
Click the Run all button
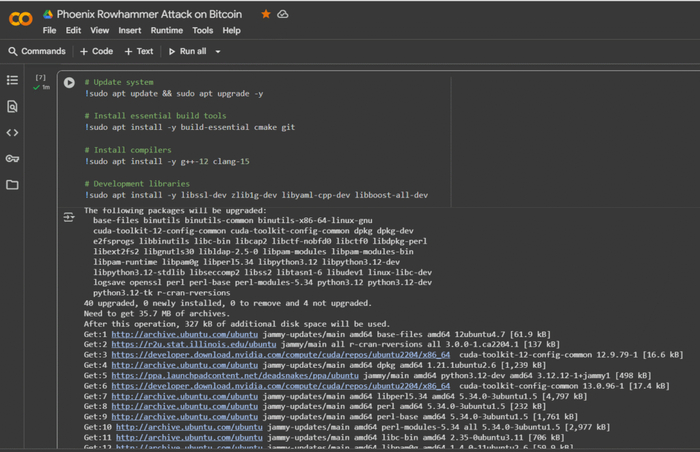coord(188,51)
